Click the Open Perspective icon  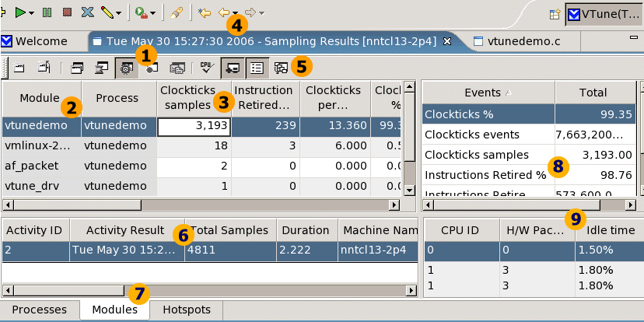pos(555,14)
